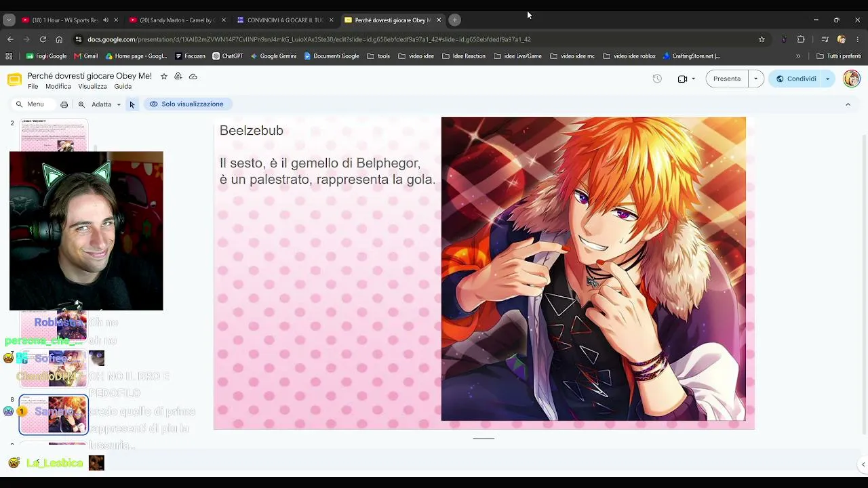The width and height of the screenshot is (868, 488).
Task: Open Chrome three-dot menu
Action: [x=858, y=39]
